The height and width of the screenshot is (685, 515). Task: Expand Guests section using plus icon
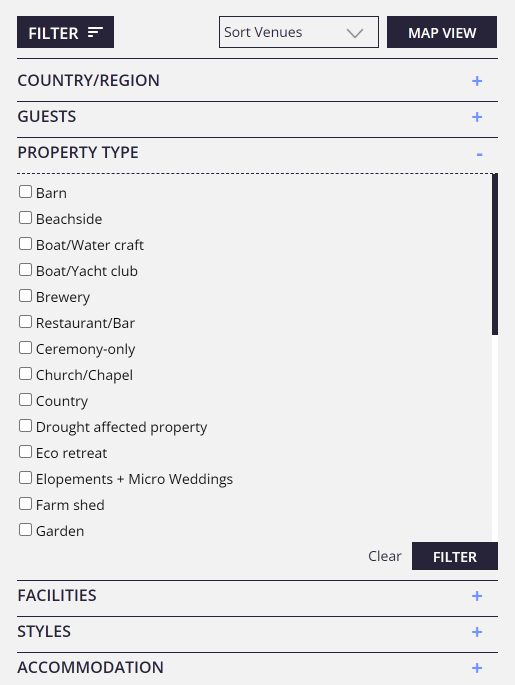point(477,117)
